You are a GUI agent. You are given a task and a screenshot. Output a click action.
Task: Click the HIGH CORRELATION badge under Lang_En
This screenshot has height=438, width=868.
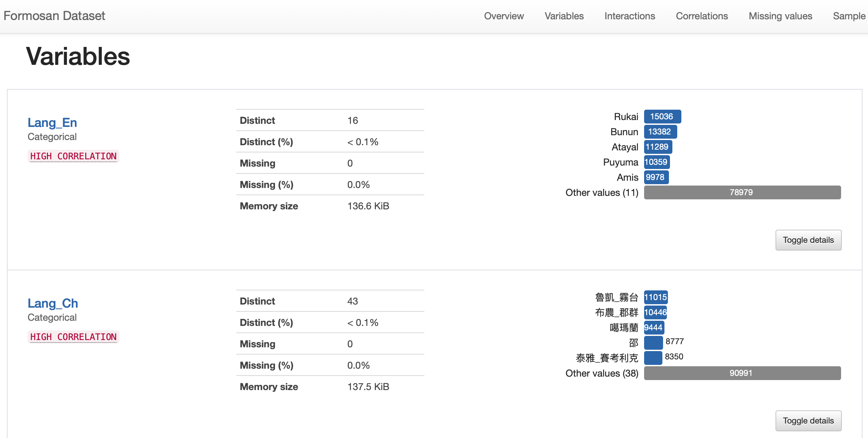[x=73, y=156]
